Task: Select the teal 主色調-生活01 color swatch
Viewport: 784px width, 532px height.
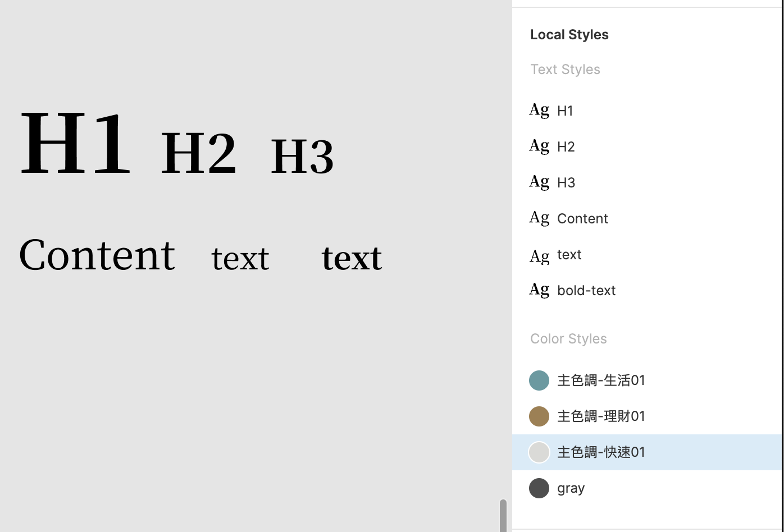Action: pyautogui.click(x=539, y=380)
